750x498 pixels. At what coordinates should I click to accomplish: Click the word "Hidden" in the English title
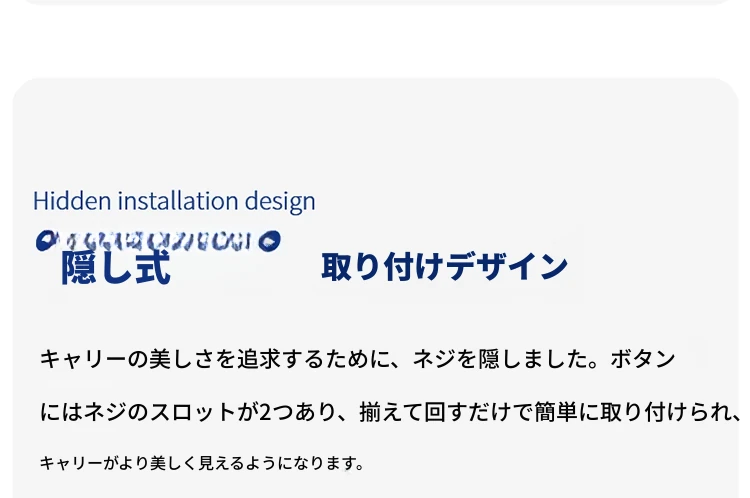click(x=72, y=200)
